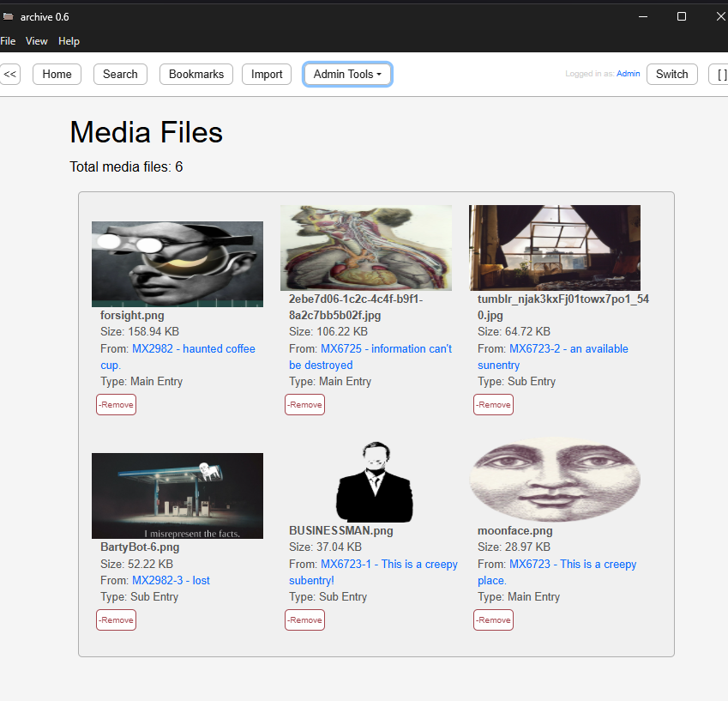The height and width of the screenshot is (701, 728).
Task: Click the bracket button in the toolbar
Action: coord(719,74)
